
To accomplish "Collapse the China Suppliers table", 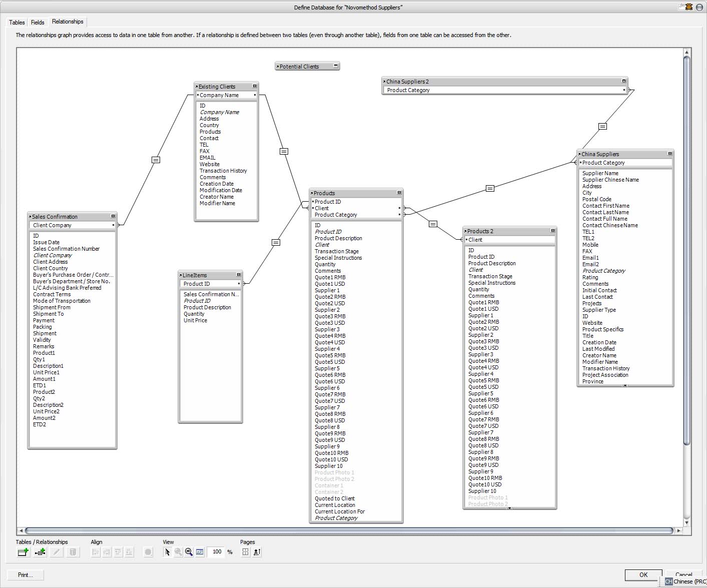I will coord(670,154).
